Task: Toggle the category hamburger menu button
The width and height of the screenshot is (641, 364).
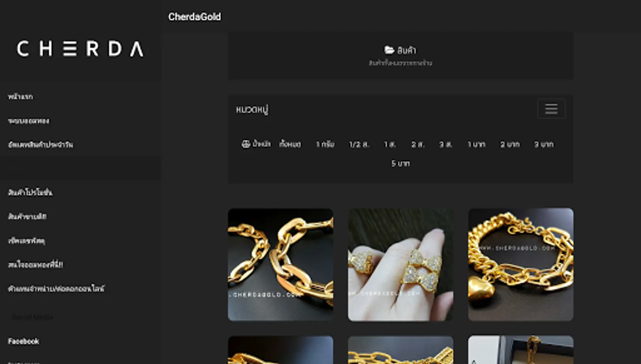Action: [551, 109]
